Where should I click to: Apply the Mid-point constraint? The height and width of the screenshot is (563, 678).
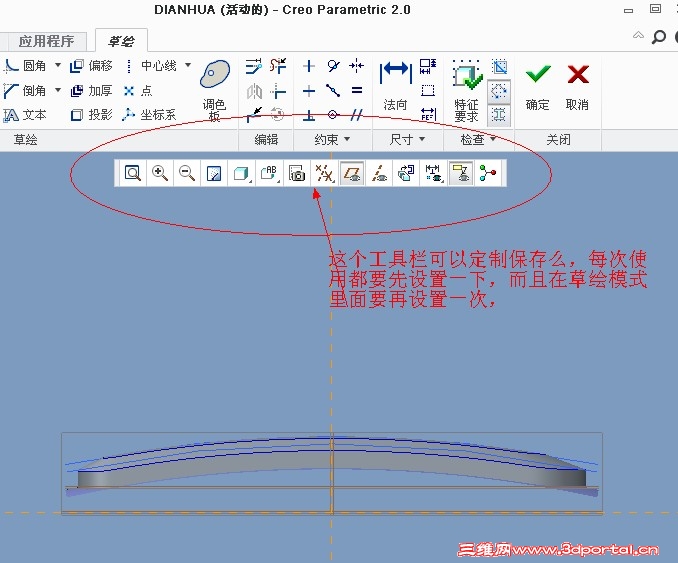[333, 91]
